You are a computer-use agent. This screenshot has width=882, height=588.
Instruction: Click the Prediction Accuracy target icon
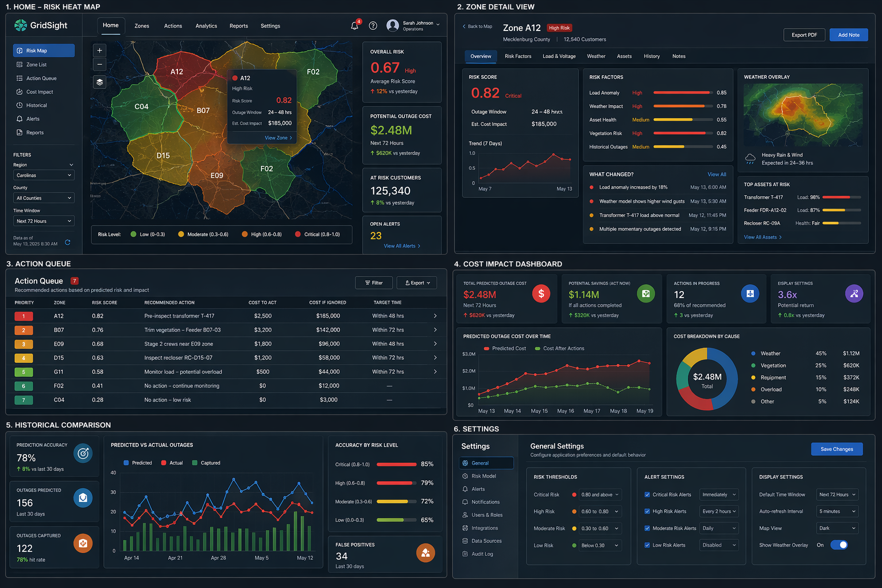point(83,454)
